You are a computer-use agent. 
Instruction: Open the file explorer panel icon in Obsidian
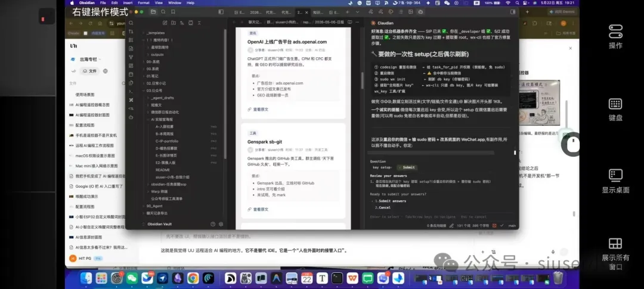coord(153,12)
